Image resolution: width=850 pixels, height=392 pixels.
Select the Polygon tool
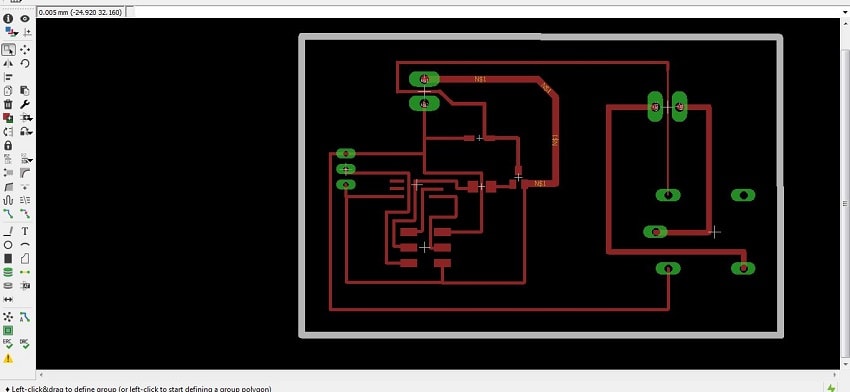[25, 259]
